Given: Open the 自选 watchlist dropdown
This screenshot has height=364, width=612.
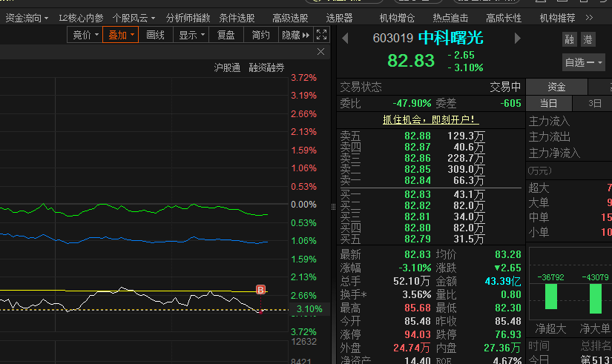Looking at the screenshot, I should 584,62.
